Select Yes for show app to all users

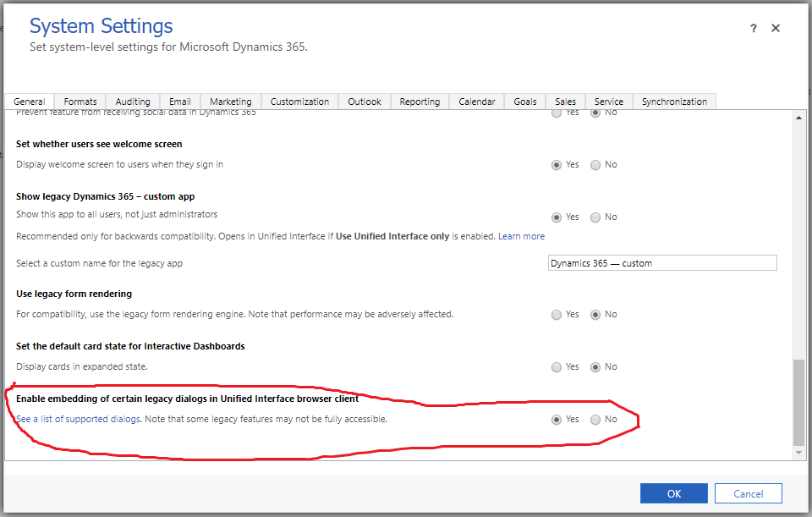pyautogui.click(x=557, y=217)
